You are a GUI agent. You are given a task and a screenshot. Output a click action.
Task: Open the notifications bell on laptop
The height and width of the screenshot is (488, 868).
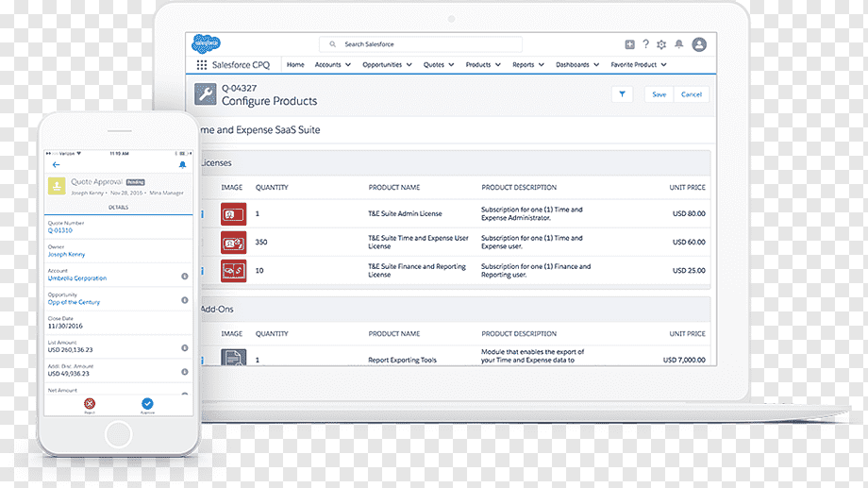(x=678, y=44)
